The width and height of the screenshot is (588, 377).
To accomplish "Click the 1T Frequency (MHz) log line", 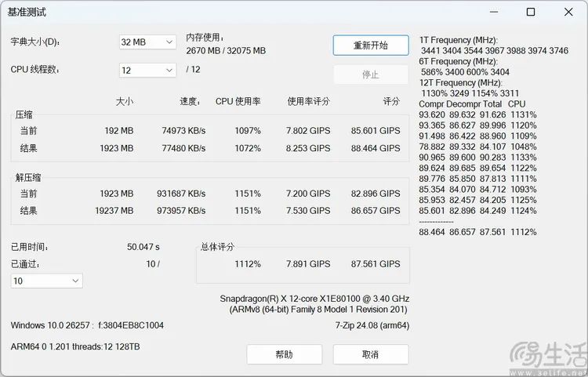I will (458, 40).
